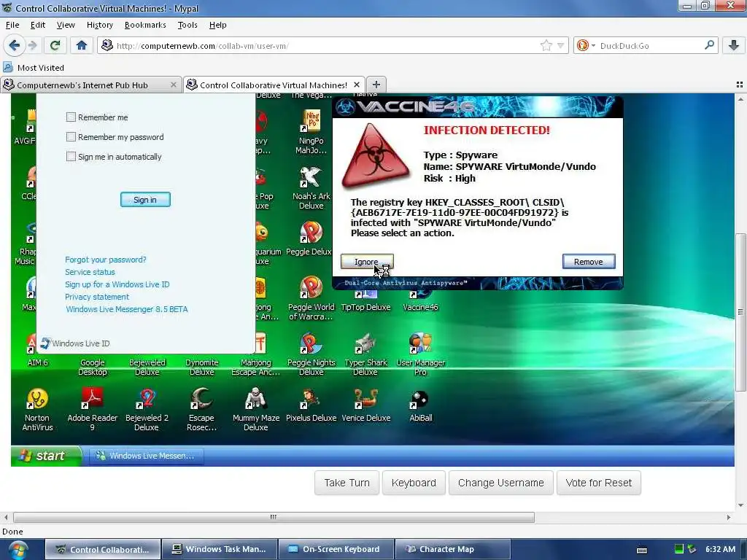The height and width of the screenshot is (560, 747).
Task: Expand the URL bar history dropdown arrow
Action: 561,46
